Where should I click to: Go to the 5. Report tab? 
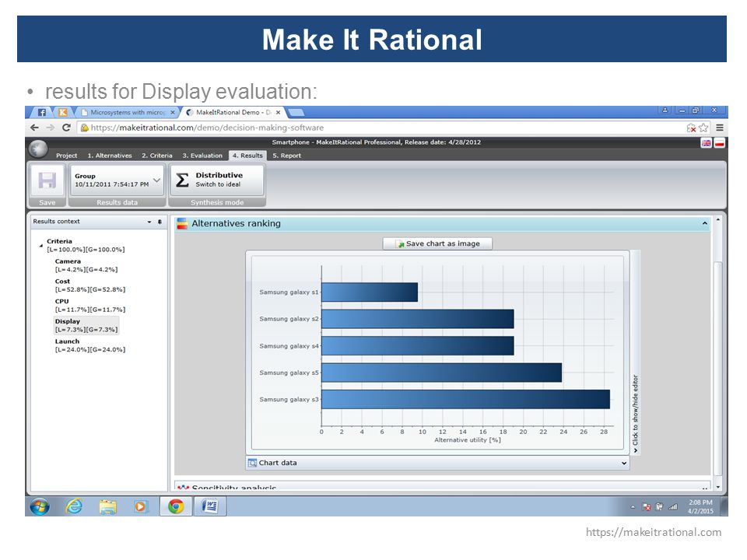(286, 156)
